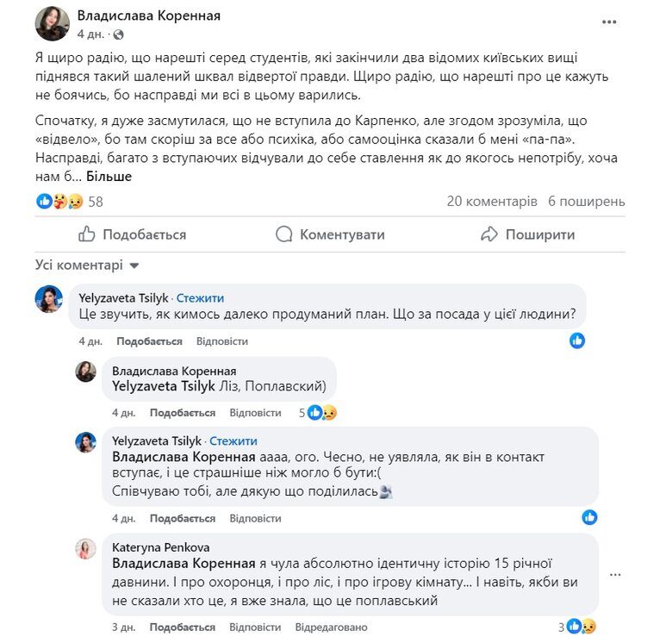The width and height of the screenshot is (672, 637).
Task: Click the Коментувати action
Action: [330, 234]
